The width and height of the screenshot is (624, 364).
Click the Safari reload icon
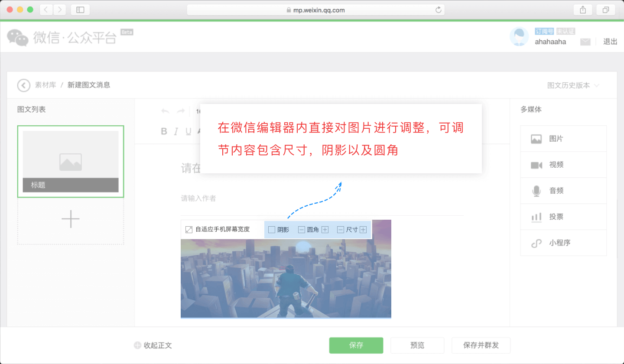point(438,10)
